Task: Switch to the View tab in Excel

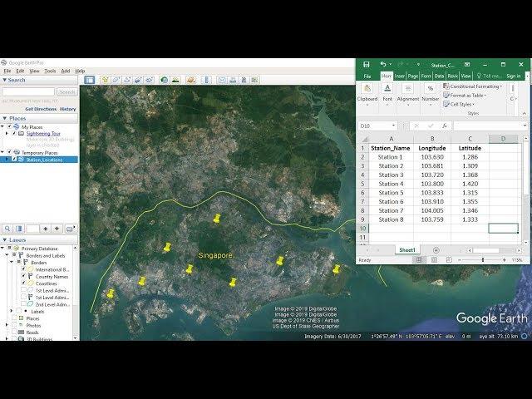Action: [465, 76]
